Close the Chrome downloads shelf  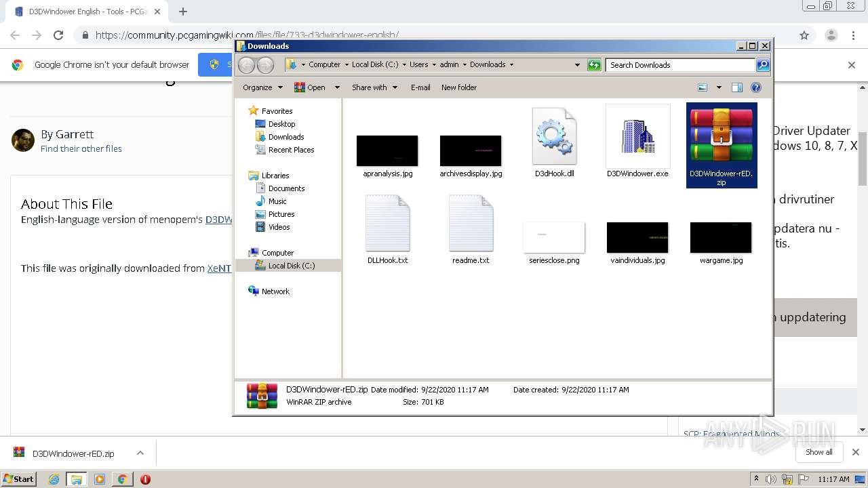[x=856, y=452]
